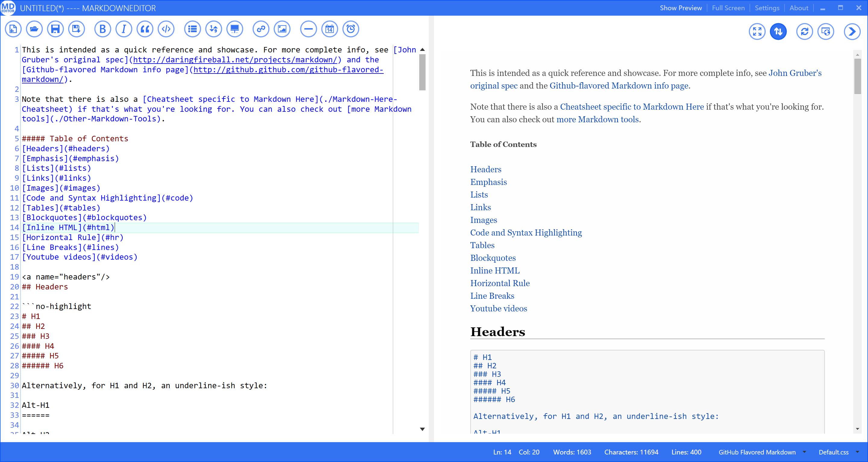
Task: Insert a hyperlink with the chain icon
Action: (261, 29)
